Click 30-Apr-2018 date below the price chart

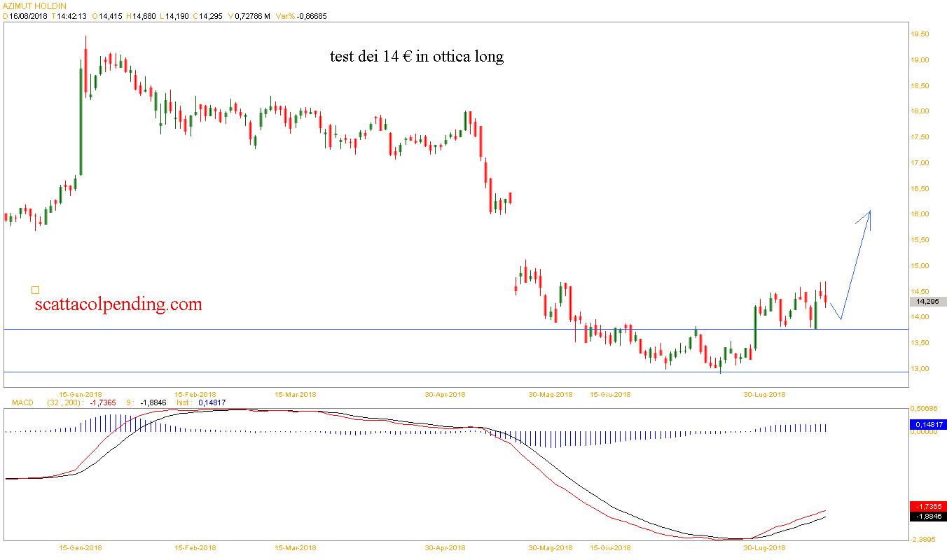(445, 394)
